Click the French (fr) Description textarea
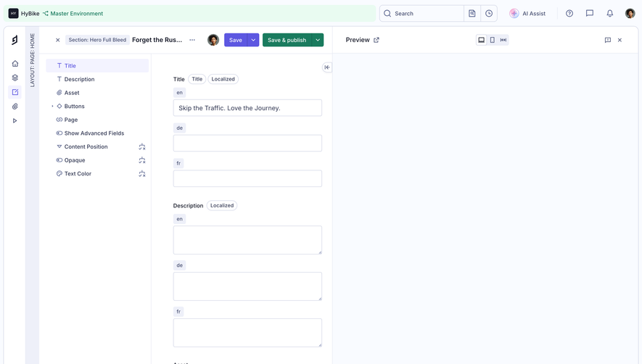This screenshot has width=642, height=364. (247, 333)
